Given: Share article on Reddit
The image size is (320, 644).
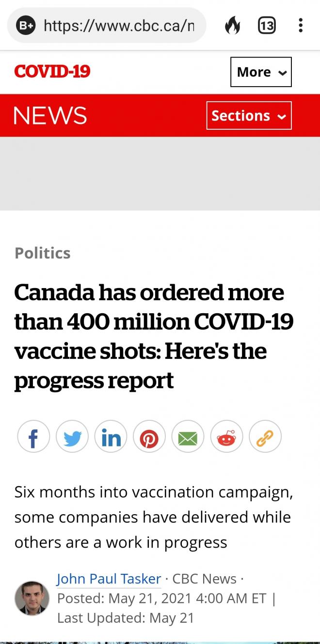Looking at the screenshot, I should pos(226,437).
